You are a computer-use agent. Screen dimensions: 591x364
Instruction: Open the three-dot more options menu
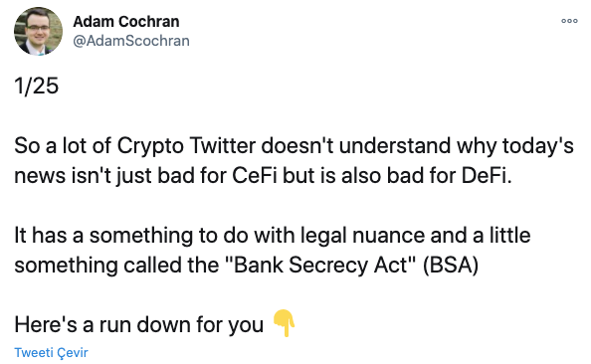click(x=569, y=21)
